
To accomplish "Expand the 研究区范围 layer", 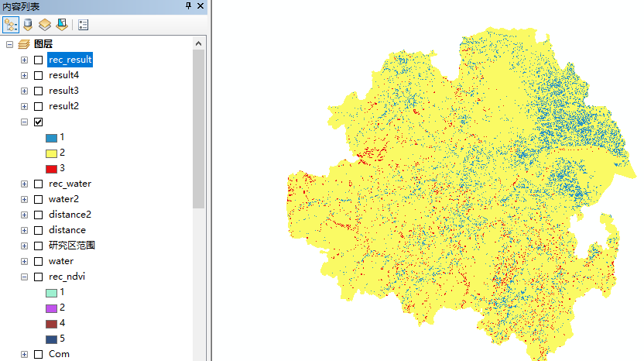I will click(x=24, y=246).
